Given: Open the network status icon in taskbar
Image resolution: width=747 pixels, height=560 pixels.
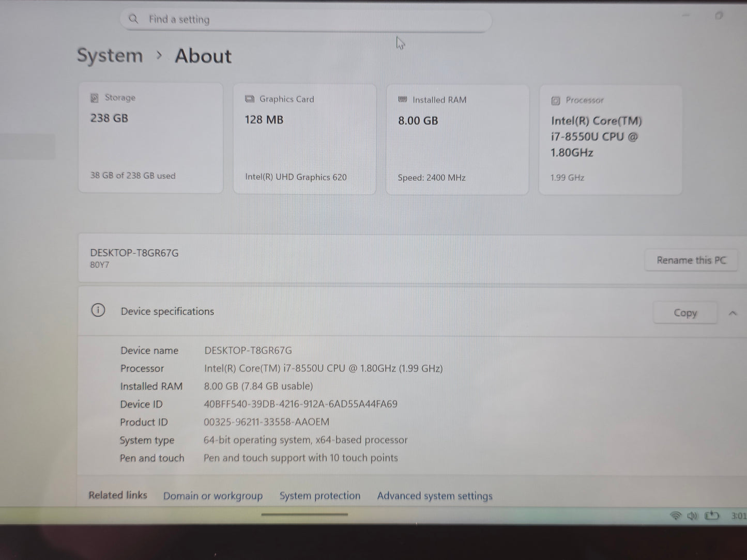Looking at the screenshot, I should point(676,515).
